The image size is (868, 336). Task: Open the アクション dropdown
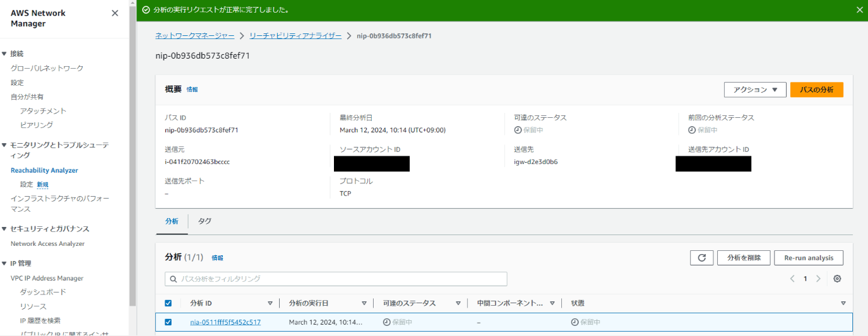coord(755,90)
